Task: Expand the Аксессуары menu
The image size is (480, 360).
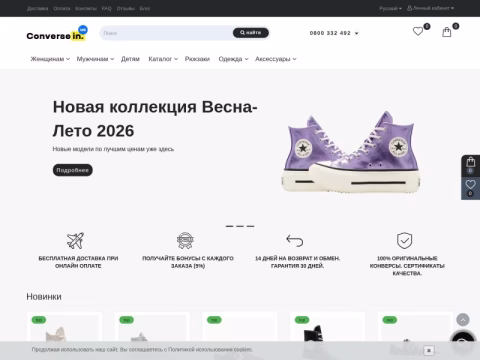Action: click(276, 59)
